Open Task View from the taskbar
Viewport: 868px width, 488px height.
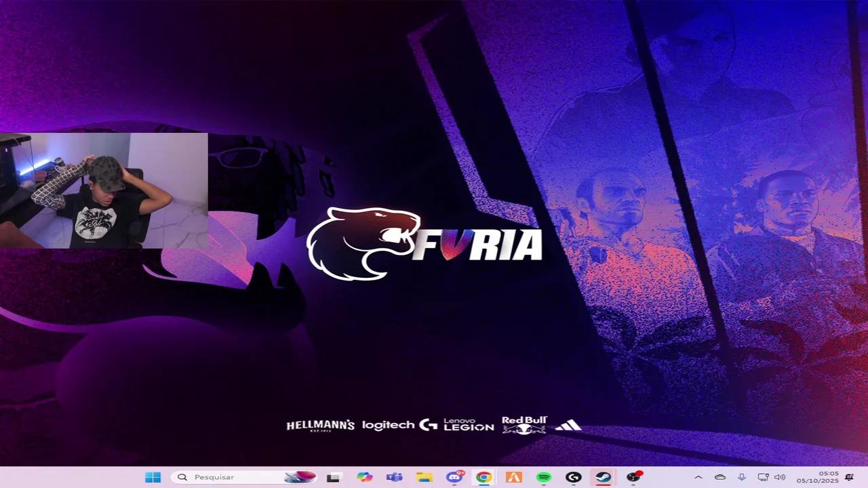333,477
